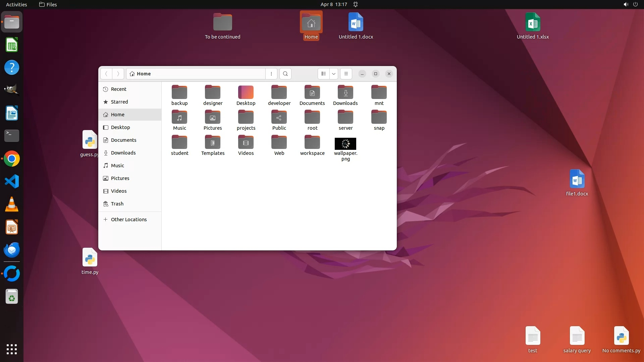This screenshot has width=644, height=362.
Task: Open the hamburger main menu button
Action: 346,74
